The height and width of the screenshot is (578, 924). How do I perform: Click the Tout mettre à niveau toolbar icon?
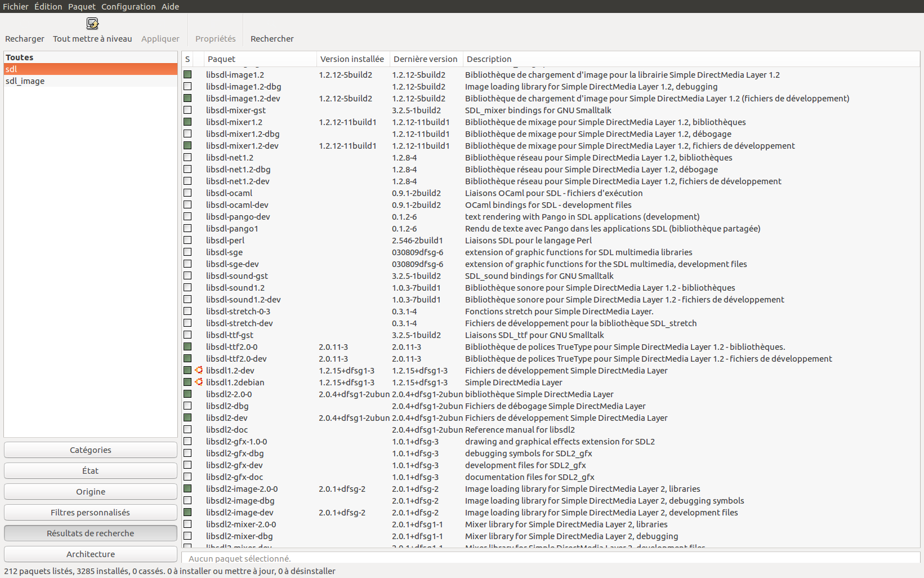pyautogui.click(x=92, y=23)
